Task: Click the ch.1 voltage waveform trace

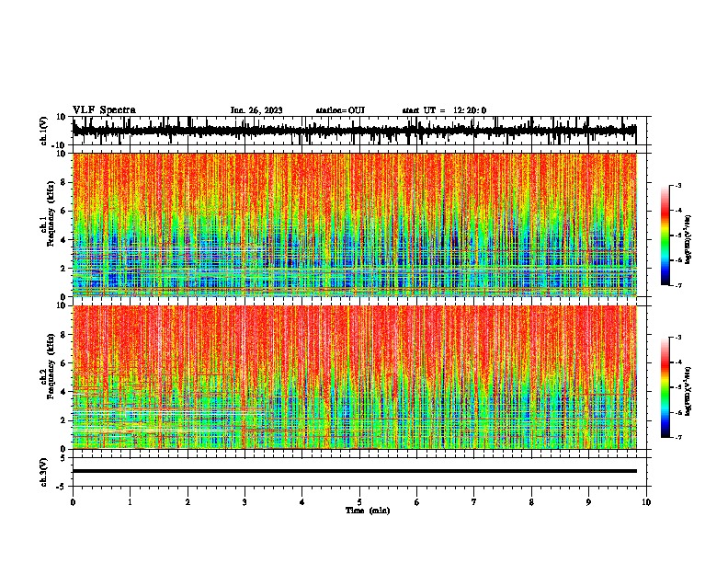Action: [354, 131]
